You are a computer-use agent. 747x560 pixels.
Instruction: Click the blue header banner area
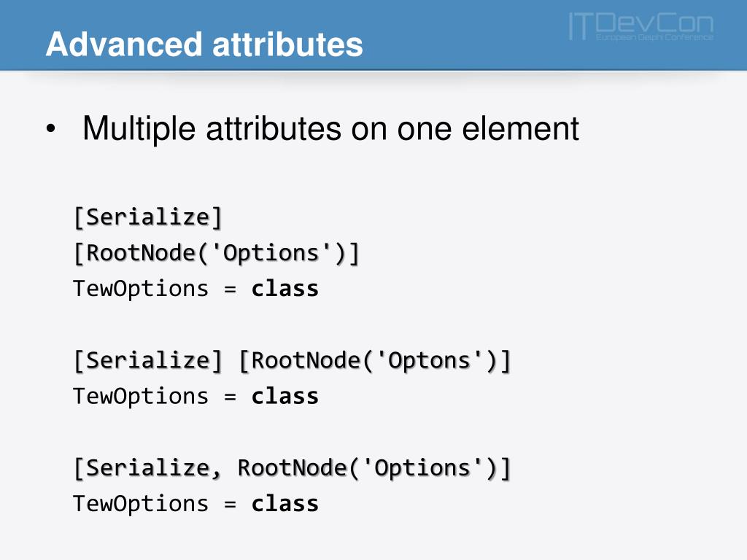pos(373,35)
